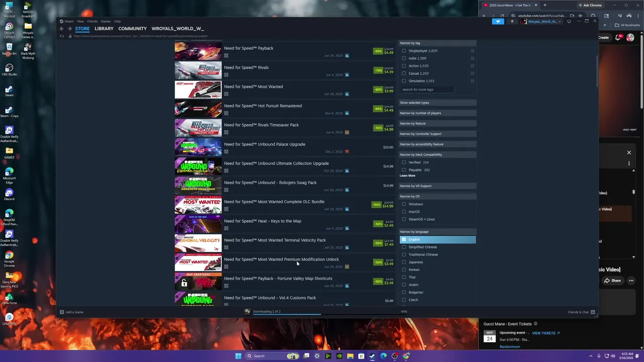
Task: Go back using Steam's back arrow
Action: point(61,29)
